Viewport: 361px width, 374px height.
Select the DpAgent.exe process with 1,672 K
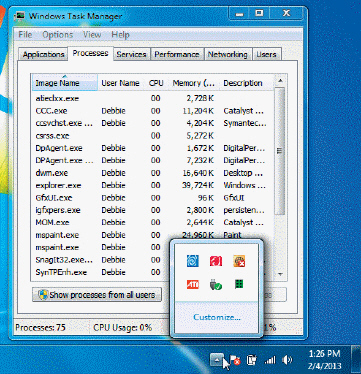click(x=153, y=148)
